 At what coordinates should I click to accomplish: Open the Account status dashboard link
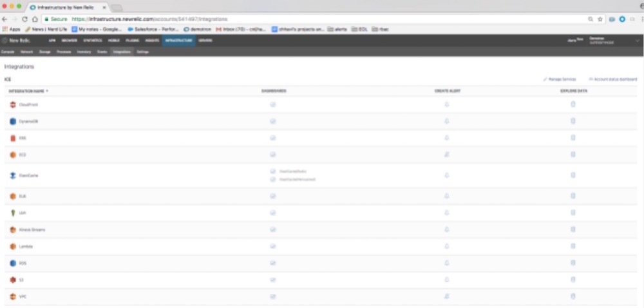613,79
